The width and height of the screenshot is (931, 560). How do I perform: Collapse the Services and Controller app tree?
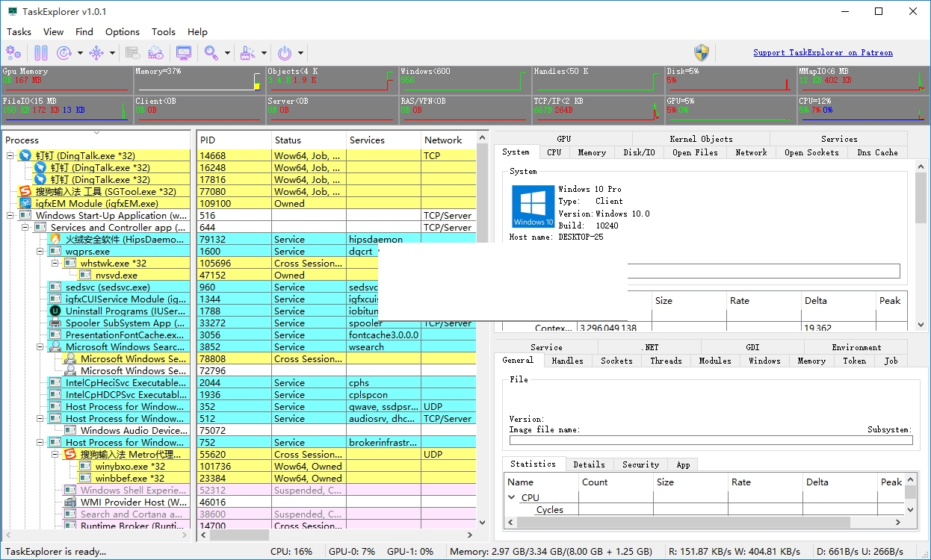pos(25,228)
